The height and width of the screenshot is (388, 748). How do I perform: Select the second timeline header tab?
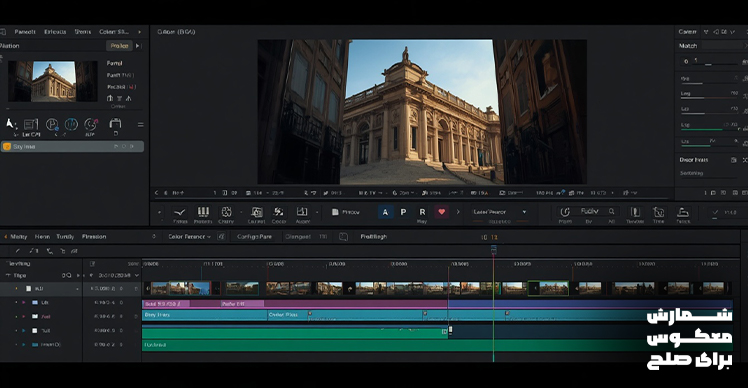click(42, 237)
